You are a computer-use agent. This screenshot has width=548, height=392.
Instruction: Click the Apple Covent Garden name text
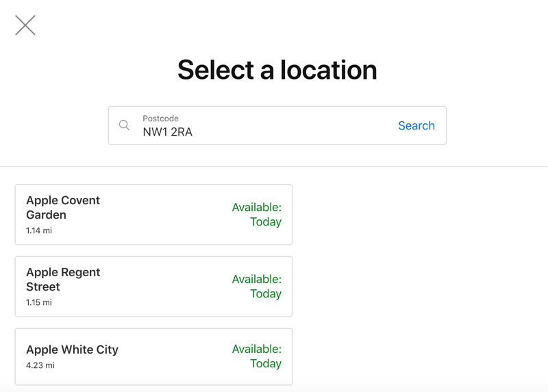point(63,208)
